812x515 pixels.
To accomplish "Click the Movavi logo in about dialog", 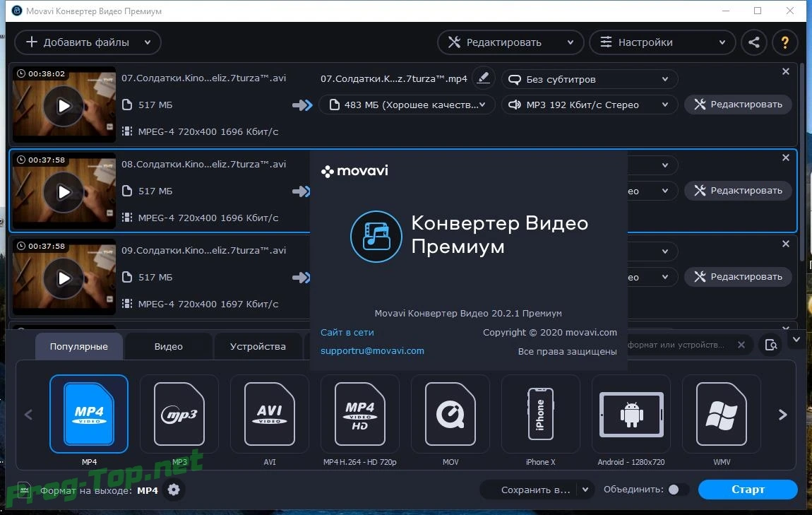I will pos(354,170).
